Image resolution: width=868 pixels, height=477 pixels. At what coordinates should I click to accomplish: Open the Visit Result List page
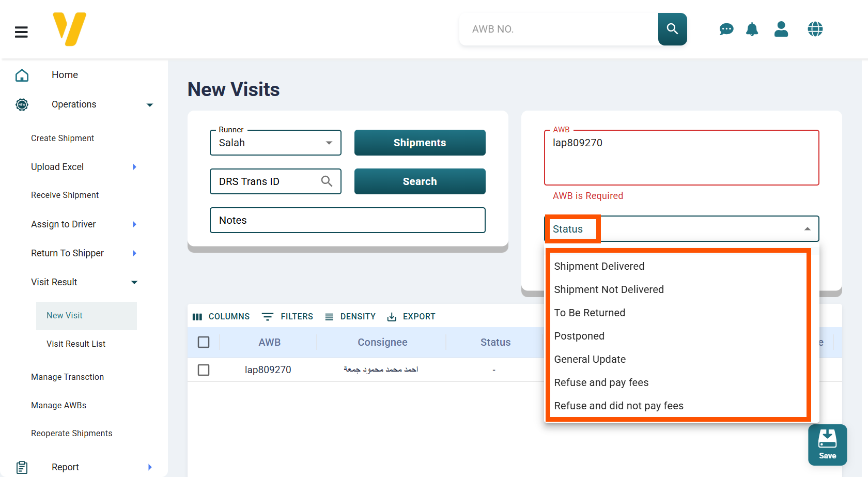click(x=76, y=344)
